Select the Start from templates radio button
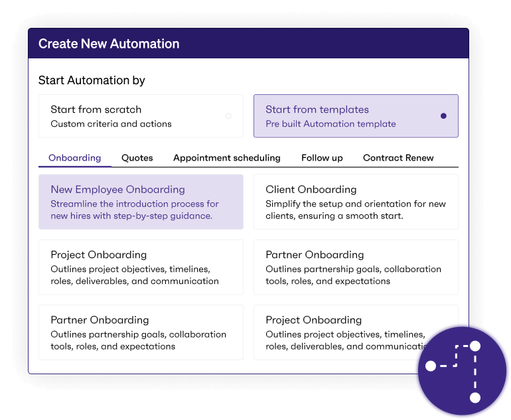Screen dimensions: 511x420 (x=443, y=116)
